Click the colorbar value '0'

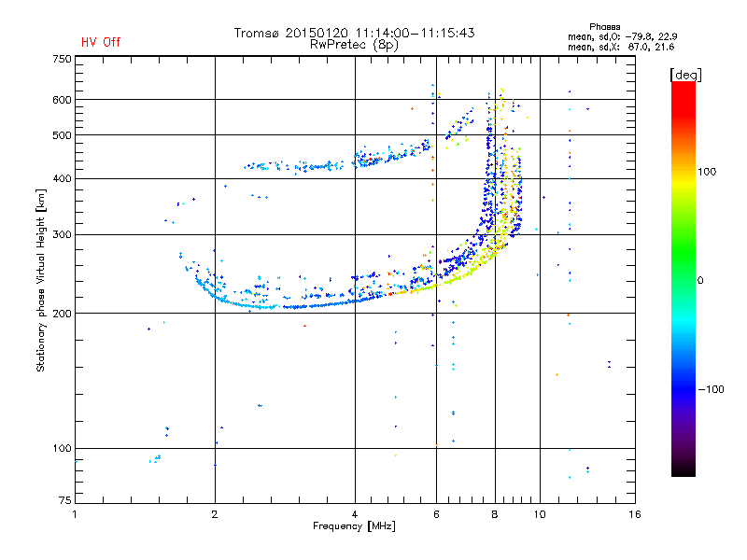(700, 281)
